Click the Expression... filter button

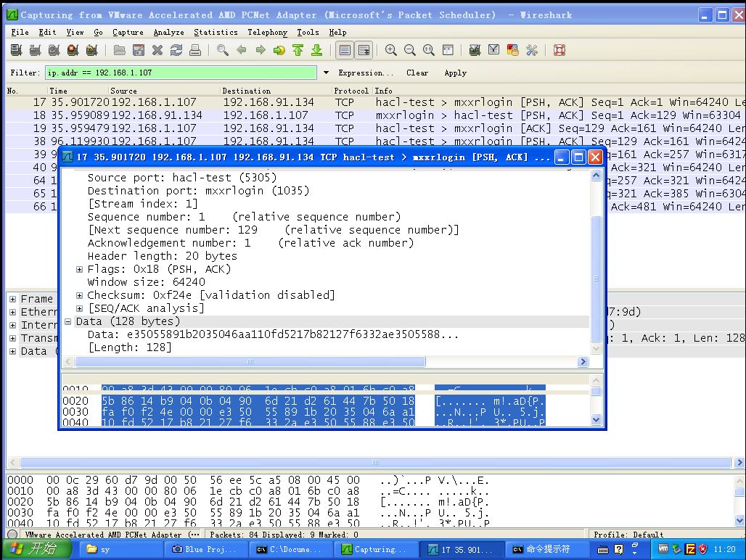tap(366, 73)
